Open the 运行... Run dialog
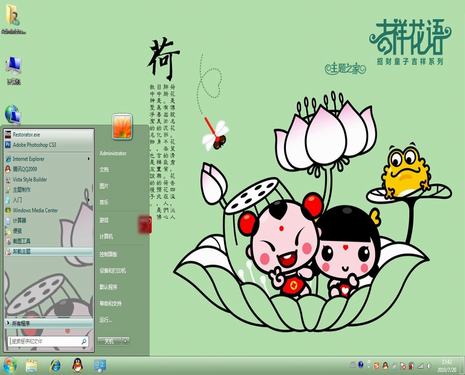 [106, 320]
